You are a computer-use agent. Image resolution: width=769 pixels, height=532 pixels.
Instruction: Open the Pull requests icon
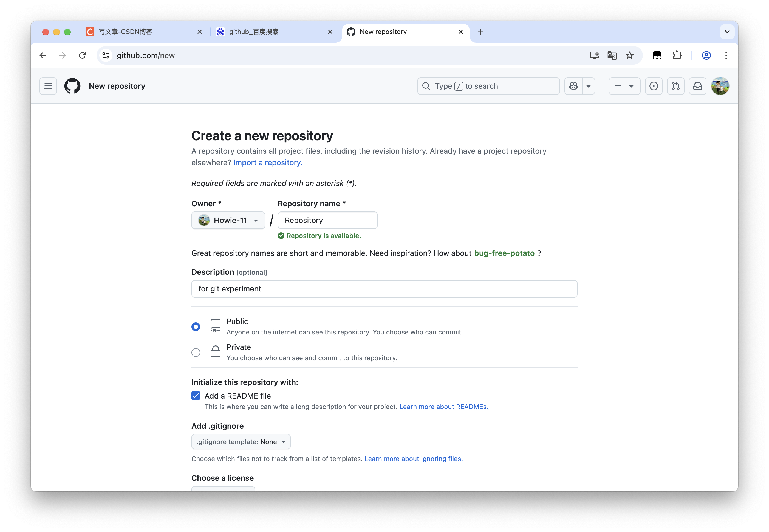tap(675, 86)
